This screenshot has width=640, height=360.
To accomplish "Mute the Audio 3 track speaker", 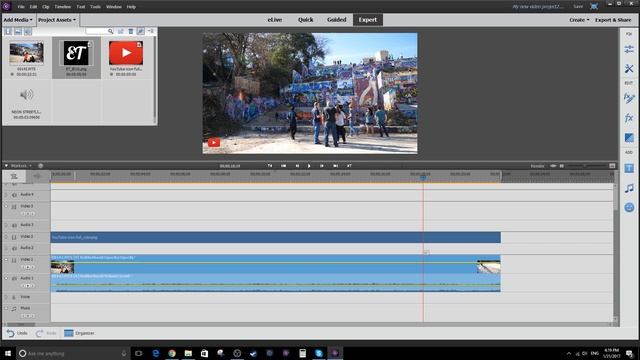I will click(x=14, y=225).
